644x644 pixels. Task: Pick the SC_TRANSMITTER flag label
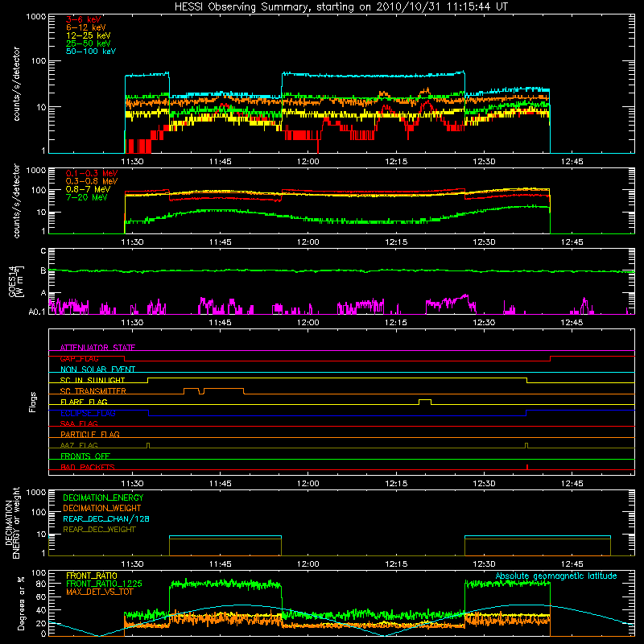pos(93,390)
